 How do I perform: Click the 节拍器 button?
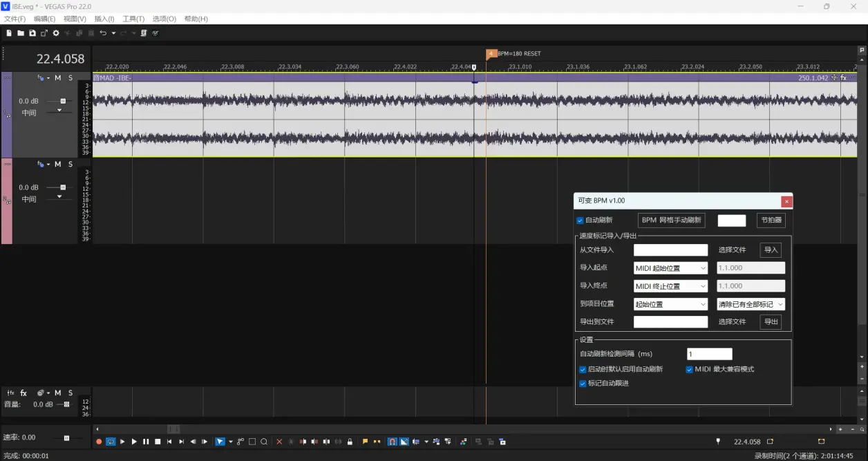click(x=771, y=220)
